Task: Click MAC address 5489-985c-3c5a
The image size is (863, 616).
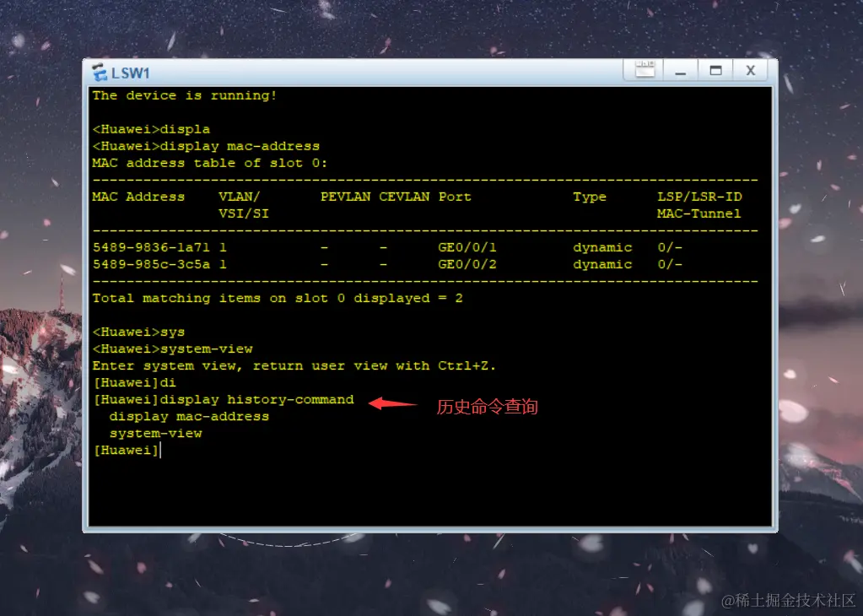Action: point(151,264)
